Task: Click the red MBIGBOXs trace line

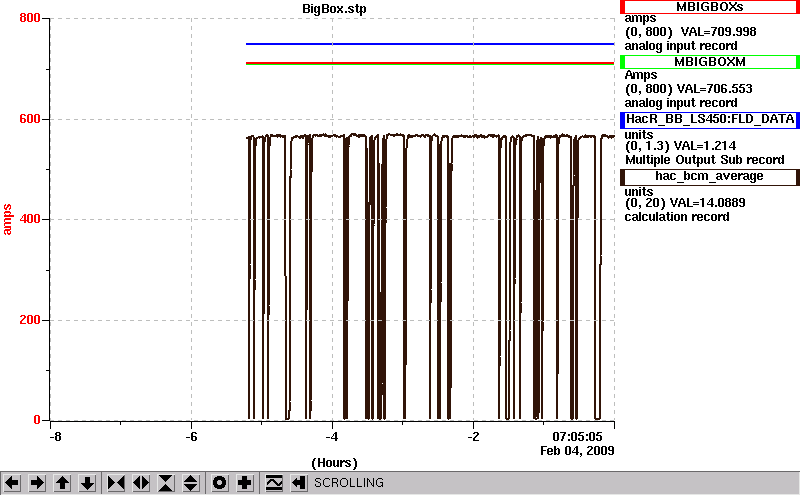Action: [430, 63]
